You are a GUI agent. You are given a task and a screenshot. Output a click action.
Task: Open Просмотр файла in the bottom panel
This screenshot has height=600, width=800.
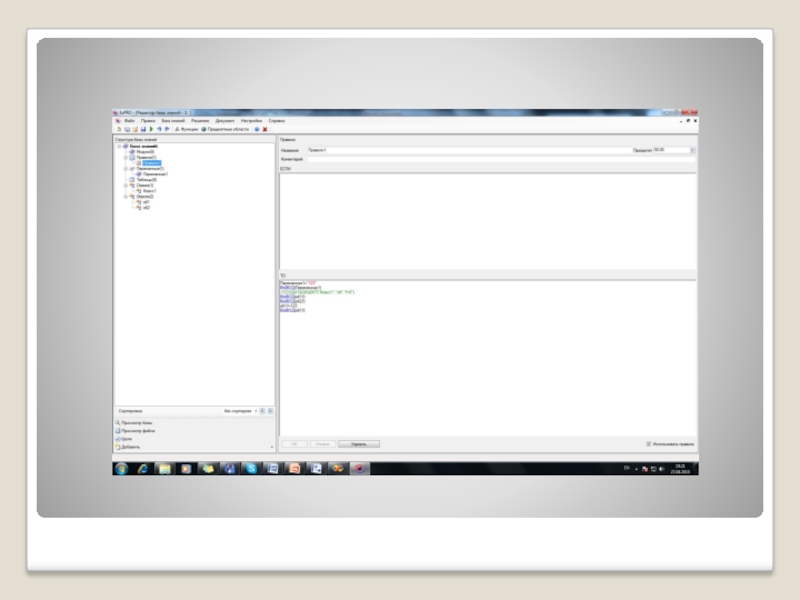(135, 431)
